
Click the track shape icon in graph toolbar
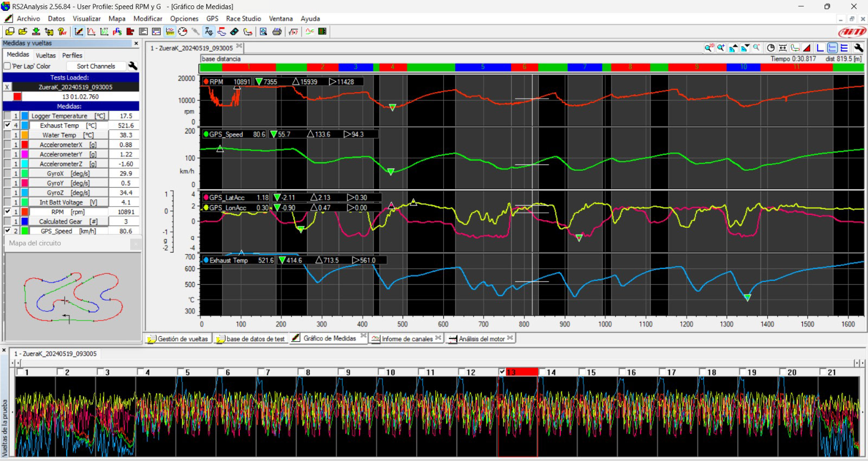click(x=795, y=48)
